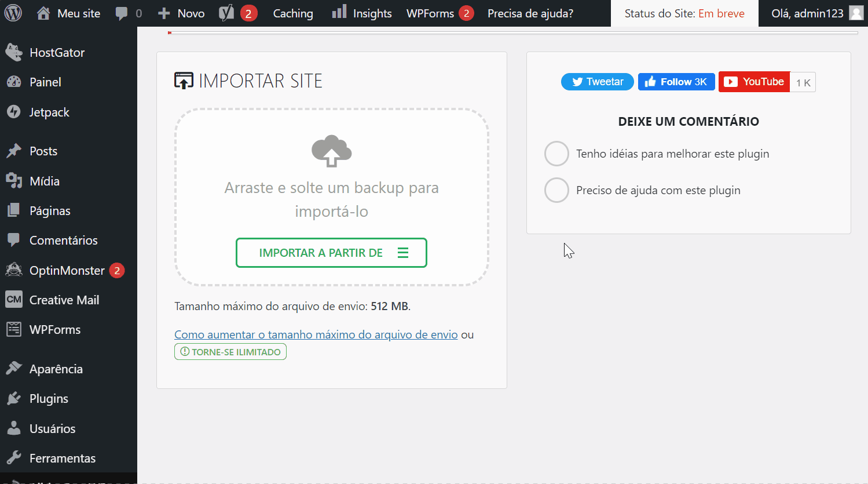Click the Creative Mail CM icon
The image size is (868, 484).
pyautogui.click(x=14, y=300)
